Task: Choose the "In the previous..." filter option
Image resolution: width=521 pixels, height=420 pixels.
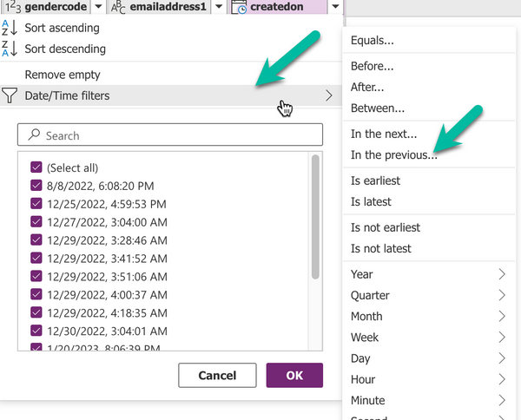Action: [x=393, y=155]
